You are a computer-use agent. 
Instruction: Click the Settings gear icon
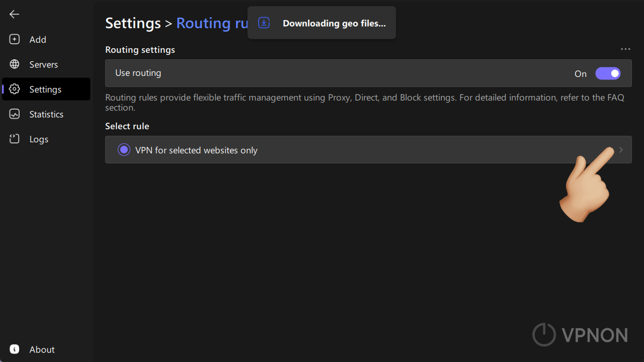click(x=14, y=89)
